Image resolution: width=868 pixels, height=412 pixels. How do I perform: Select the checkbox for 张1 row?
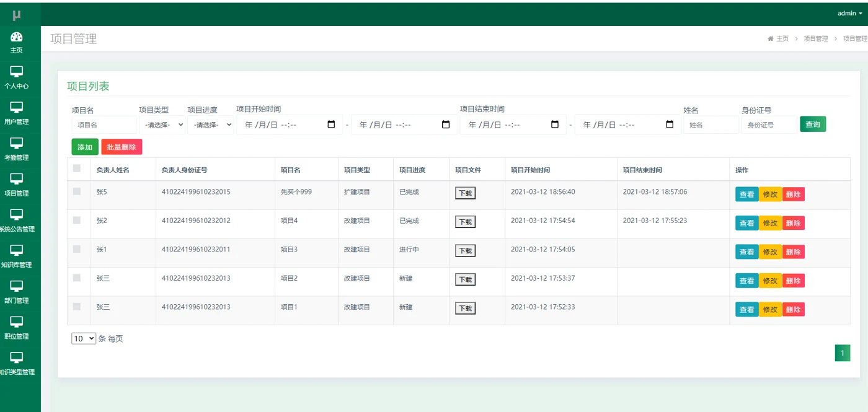click(77, 249)
